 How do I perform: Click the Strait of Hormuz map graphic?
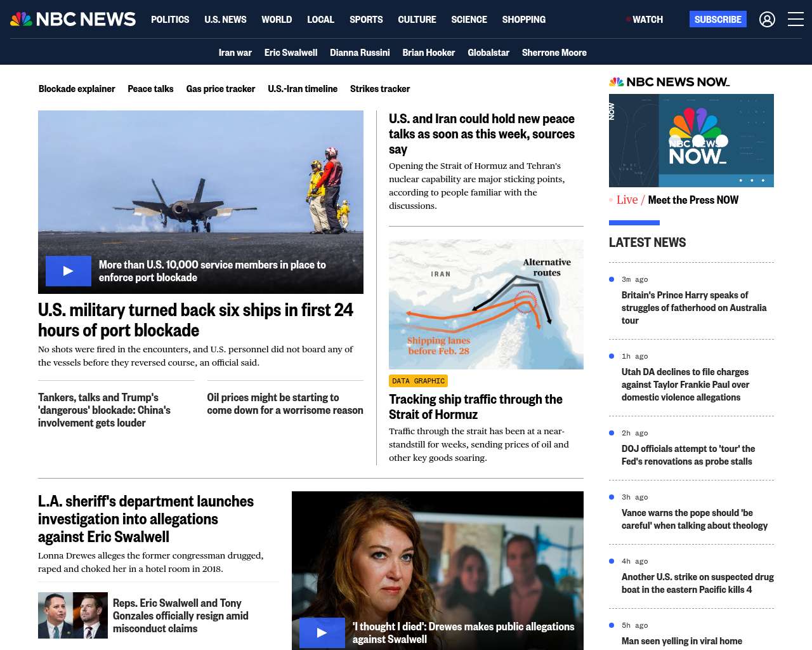486,304
